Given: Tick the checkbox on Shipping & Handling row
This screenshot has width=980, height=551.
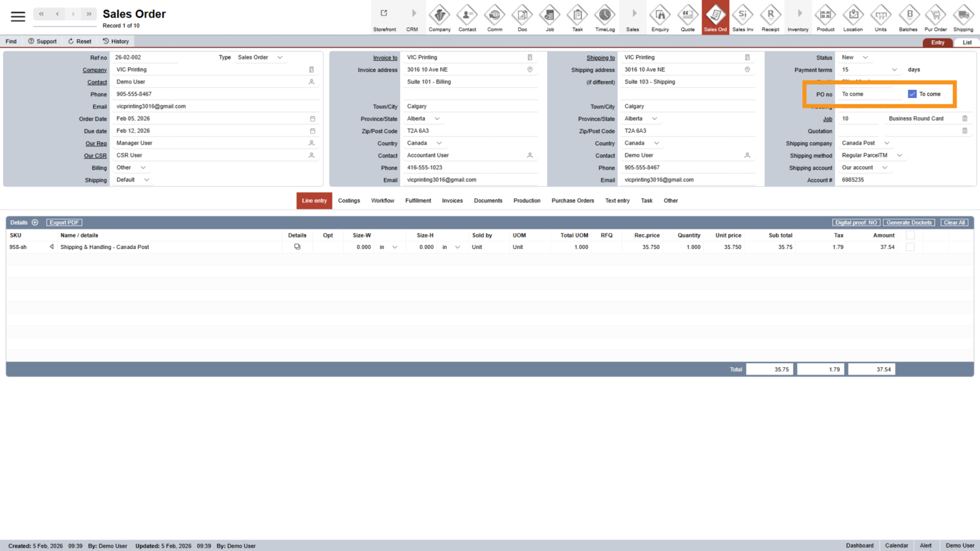Looking at the screenshot, I should pyautogui.click(x=910, y=247).
